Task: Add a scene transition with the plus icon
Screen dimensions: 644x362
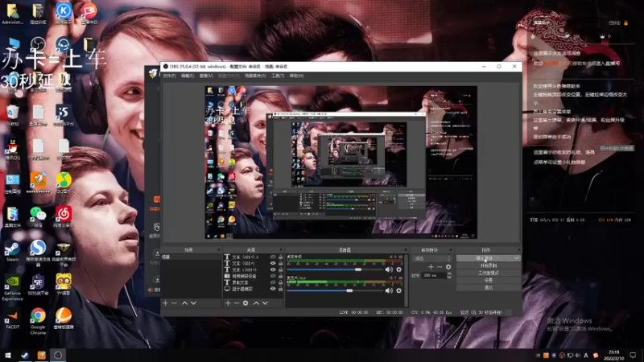Action: click(x=431, y=267)
